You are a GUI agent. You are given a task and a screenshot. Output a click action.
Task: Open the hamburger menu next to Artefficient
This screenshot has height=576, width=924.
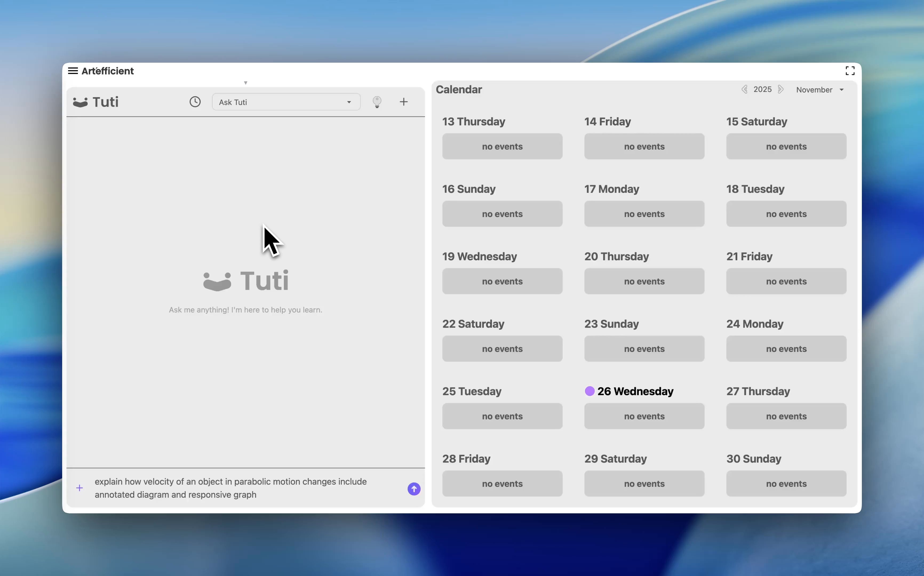[73, 71]
